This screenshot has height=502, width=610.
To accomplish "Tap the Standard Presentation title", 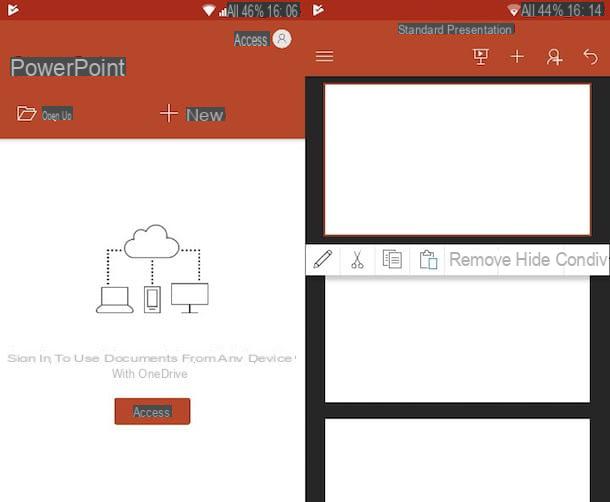I will tap(455, 30).
